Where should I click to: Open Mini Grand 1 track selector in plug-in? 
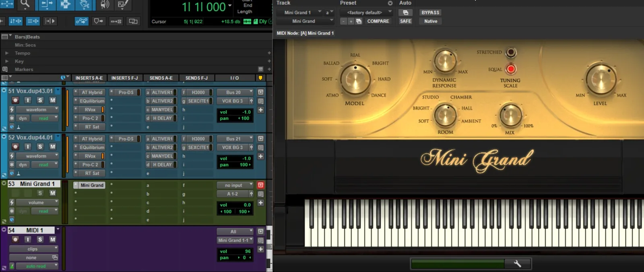[299, 12]
